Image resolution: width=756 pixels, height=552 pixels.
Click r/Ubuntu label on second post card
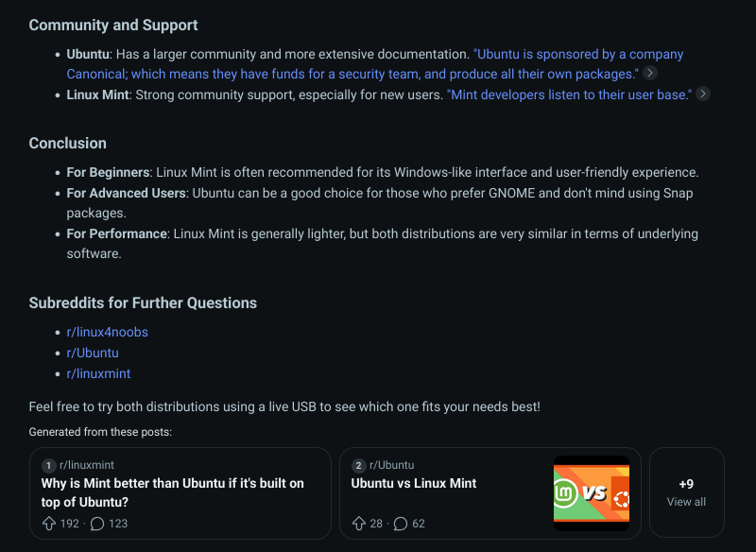click(391, 465)
